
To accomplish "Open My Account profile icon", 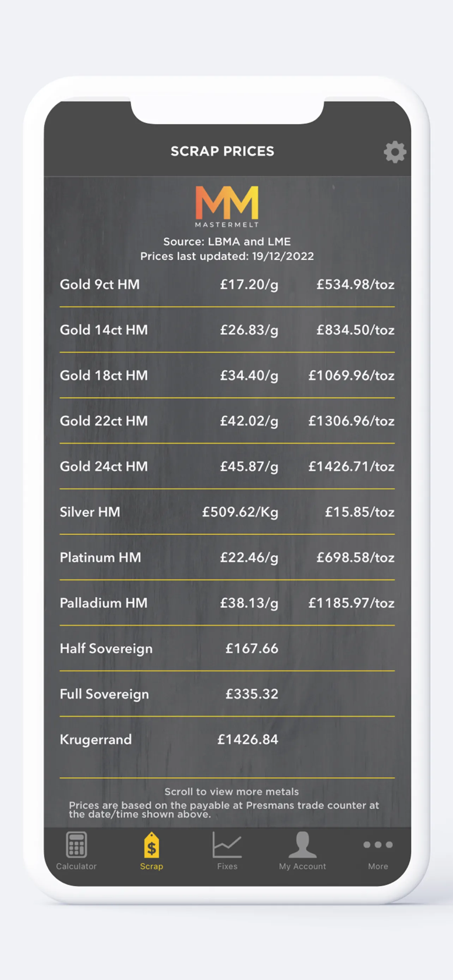I will point(302,845).
